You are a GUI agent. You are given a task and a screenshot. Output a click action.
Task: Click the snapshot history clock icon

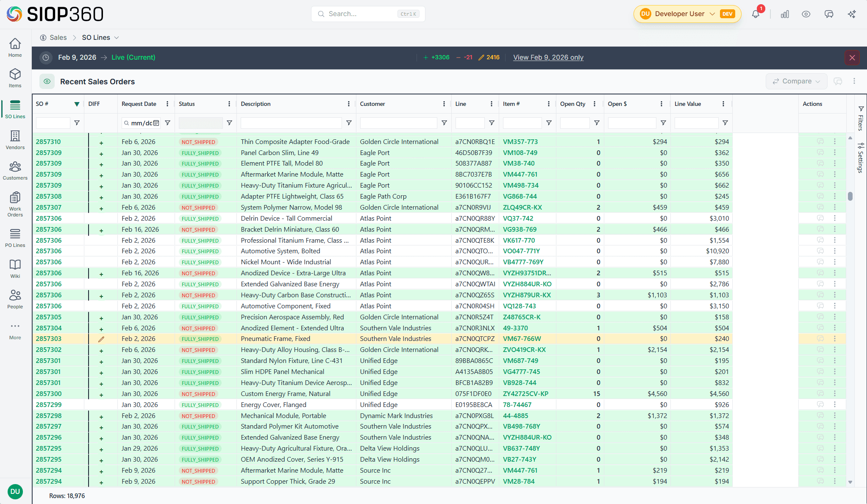46,58
